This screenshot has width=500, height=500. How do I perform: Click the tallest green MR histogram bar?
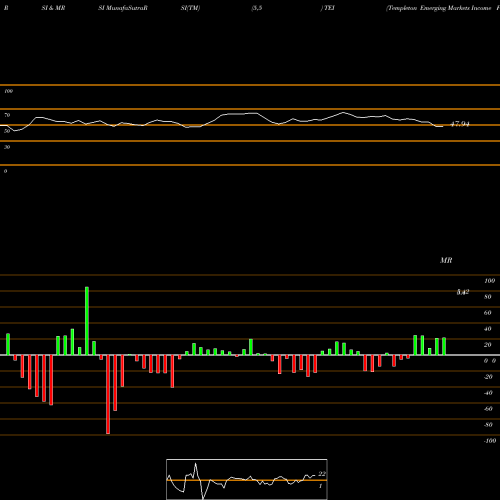(87, 321)
